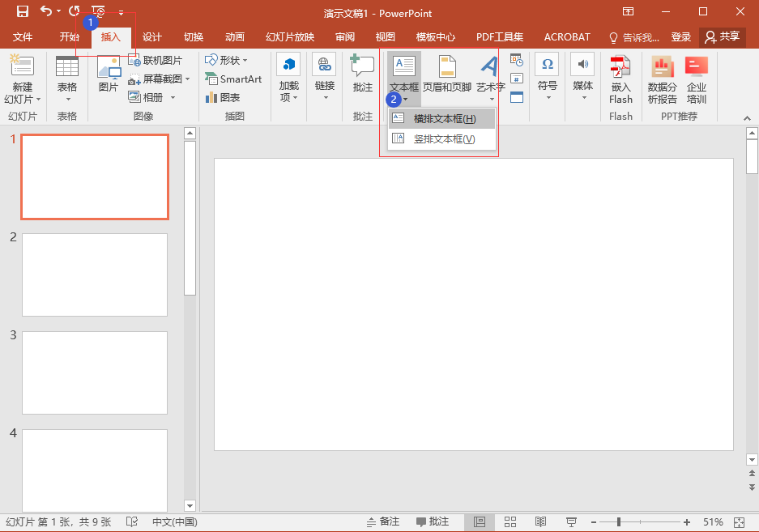Open Ribbon Display Options in the title bar

629,11
